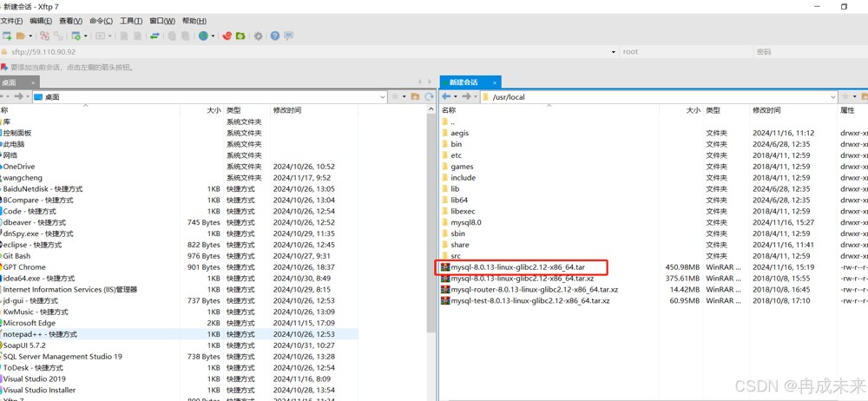This screenshot has height=401, width=868.
Task: Click the green Xftp-style toolbar icon
Action: [x=240, y=36]
